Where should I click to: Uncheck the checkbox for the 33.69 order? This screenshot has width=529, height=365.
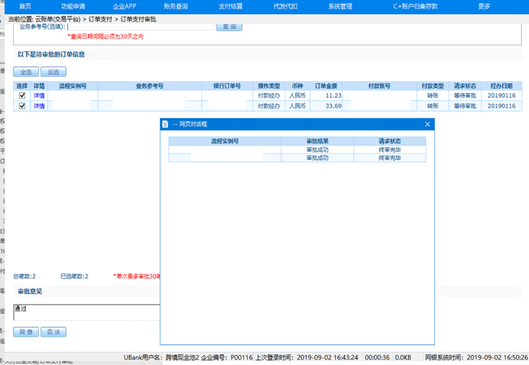click(x=22, y=106)
